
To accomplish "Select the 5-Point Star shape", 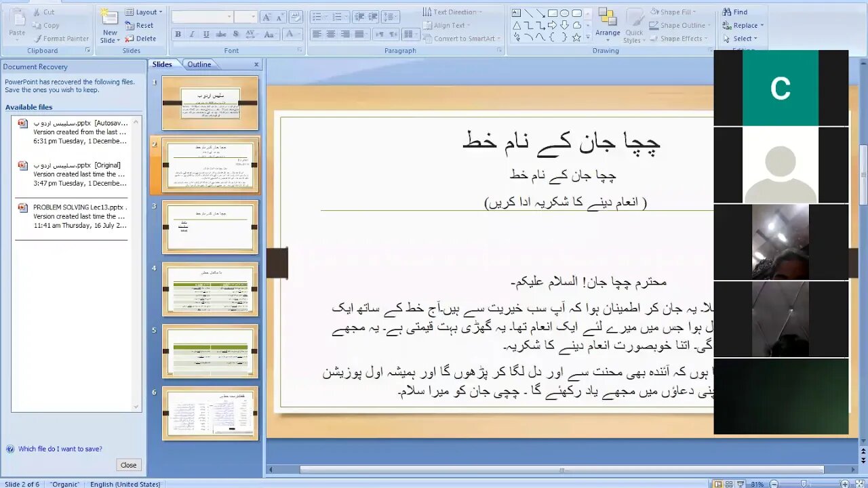I will (576, 37).
